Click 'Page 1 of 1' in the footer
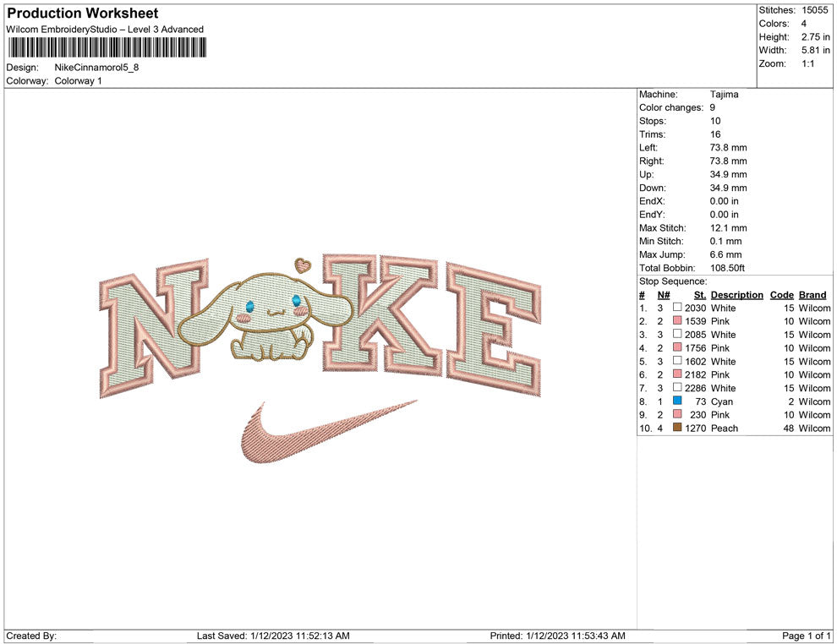Viewport: 837px width, 644px height. click(x=806, y=636)
